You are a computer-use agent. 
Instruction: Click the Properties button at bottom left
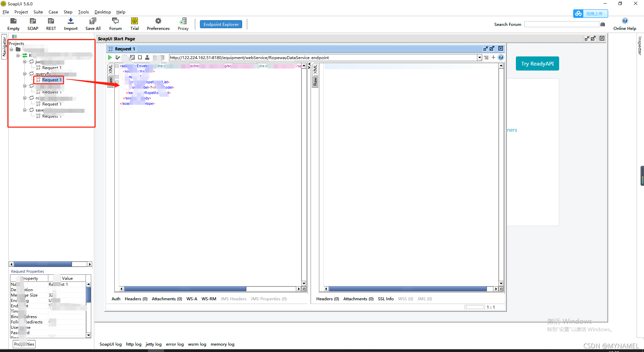pyautogui.click(x=24, y=344)
